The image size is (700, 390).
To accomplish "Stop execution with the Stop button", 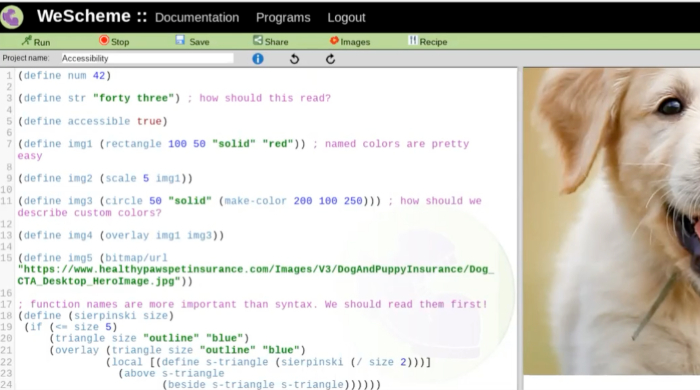I will click(x=114, y=41).
